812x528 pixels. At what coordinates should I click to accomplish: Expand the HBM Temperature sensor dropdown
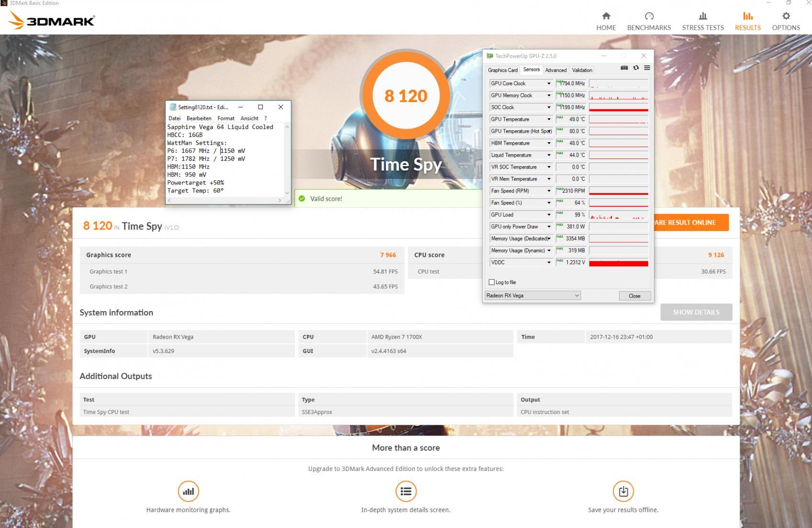pyautogui.click(x=549, y=143)
